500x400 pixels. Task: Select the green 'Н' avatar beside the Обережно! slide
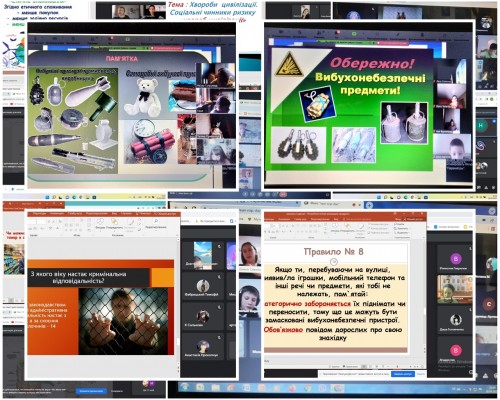pos(481,126)
